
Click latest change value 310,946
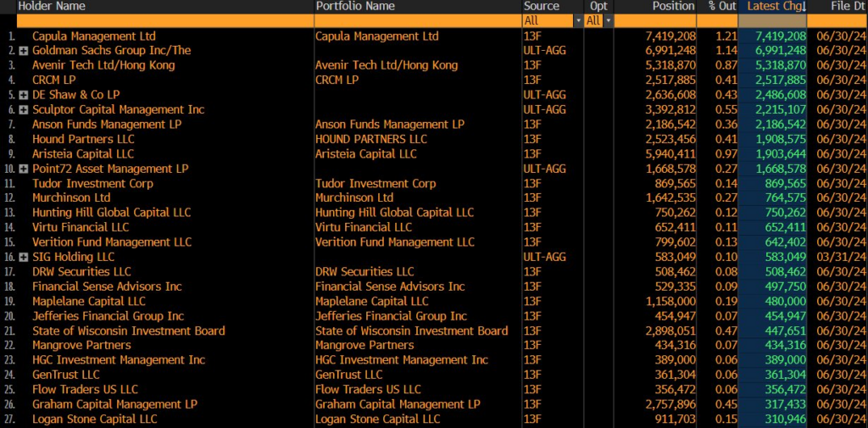click(x=786, y=420)
